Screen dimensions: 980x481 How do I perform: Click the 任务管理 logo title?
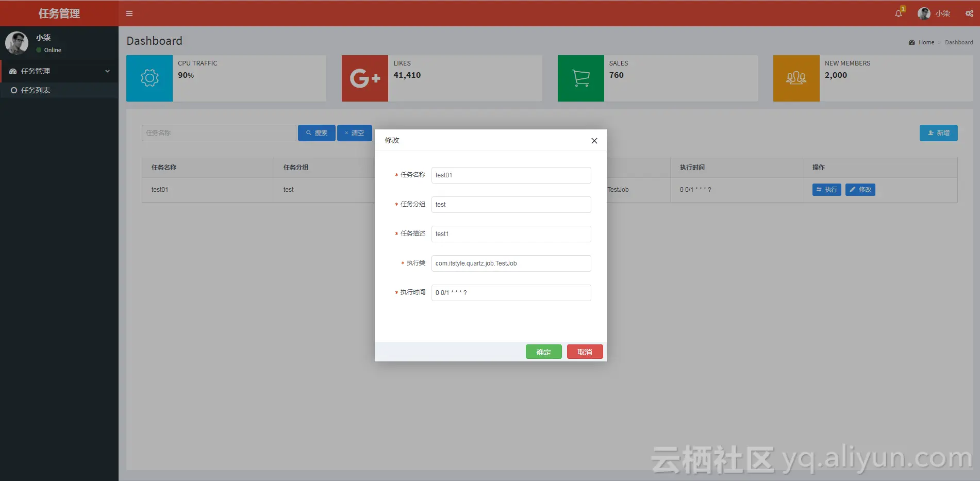[59, 13]
